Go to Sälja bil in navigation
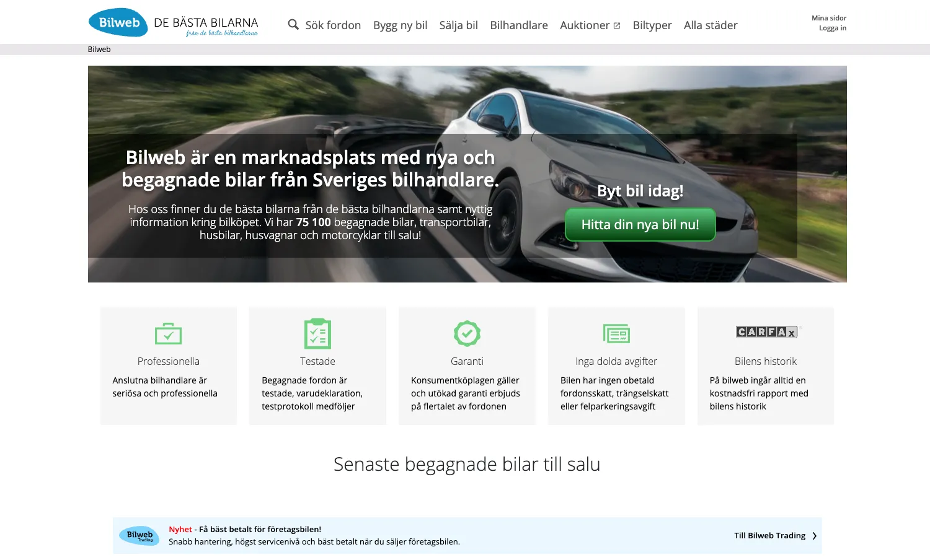 pyautogui.click(x=458, y=25)
